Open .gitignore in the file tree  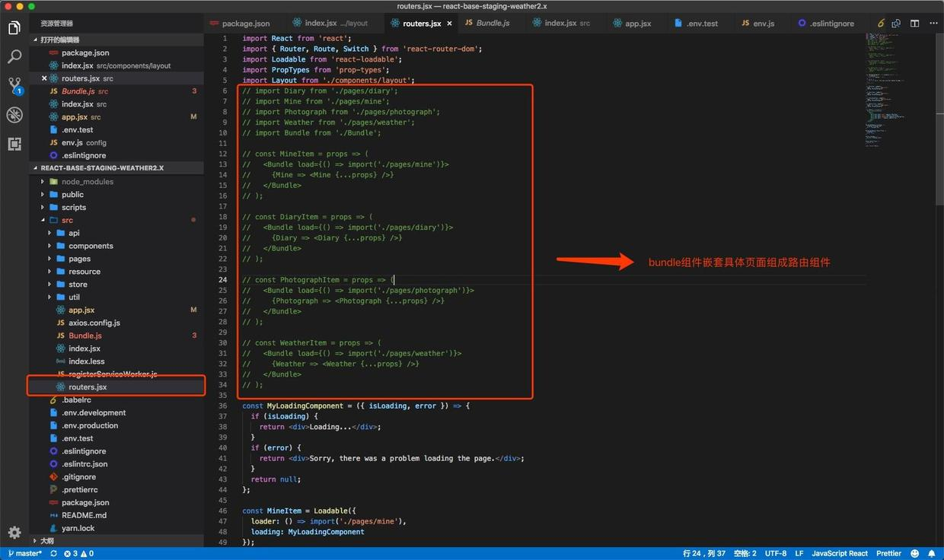tap(116, 477)
